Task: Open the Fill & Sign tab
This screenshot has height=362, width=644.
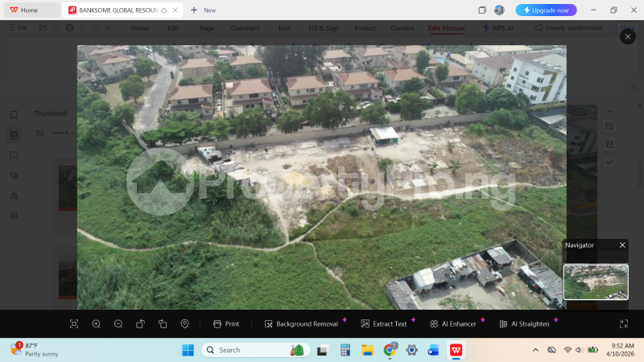Action: click(324, 28)
